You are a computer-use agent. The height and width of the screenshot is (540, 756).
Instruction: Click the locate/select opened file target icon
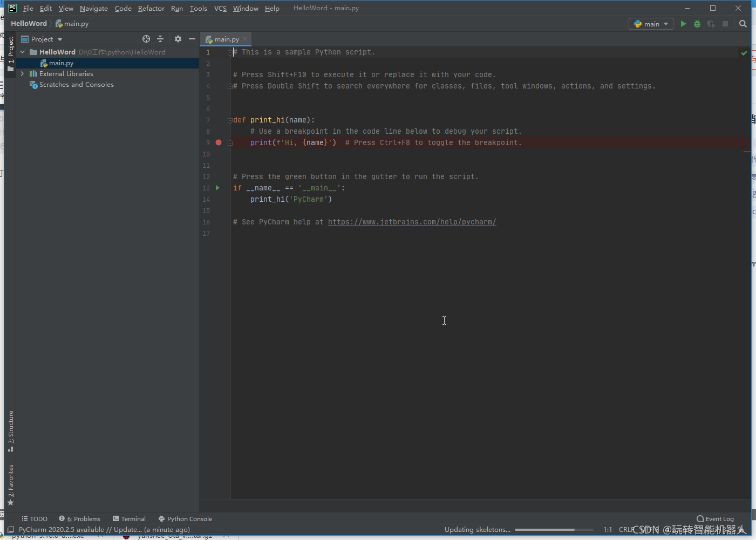point(146,39)
